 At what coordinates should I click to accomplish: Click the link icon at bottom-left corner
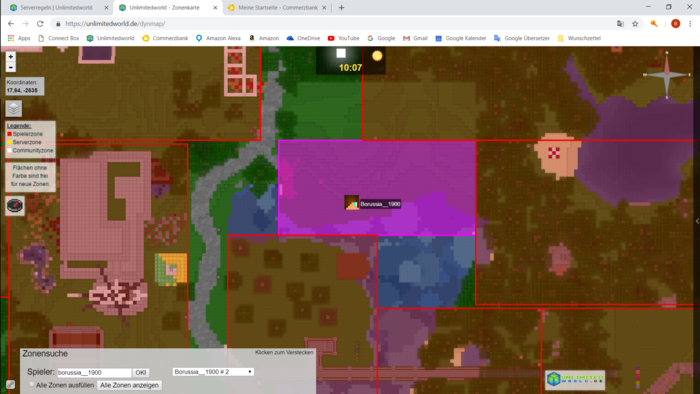[x=10, y=385]
